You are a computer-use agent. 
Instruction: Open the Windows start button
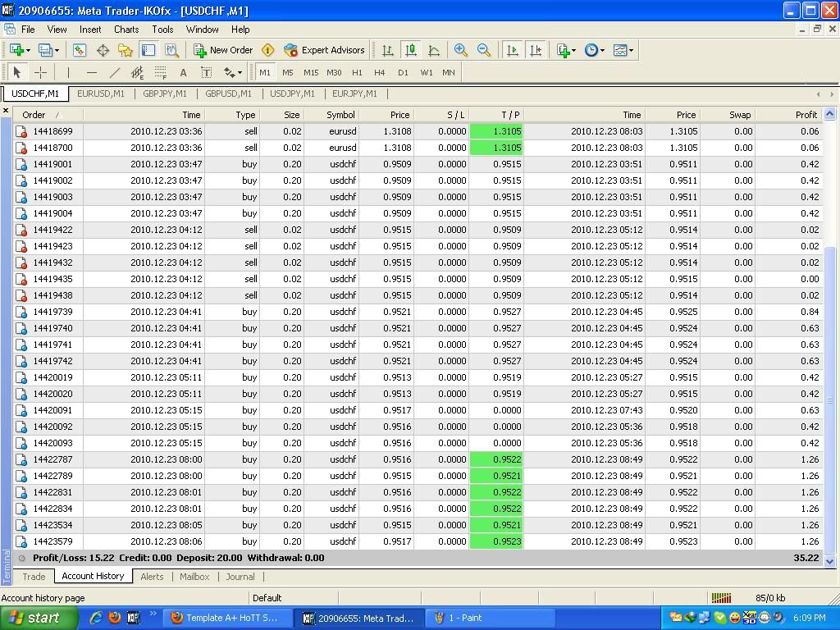point(39,618)
